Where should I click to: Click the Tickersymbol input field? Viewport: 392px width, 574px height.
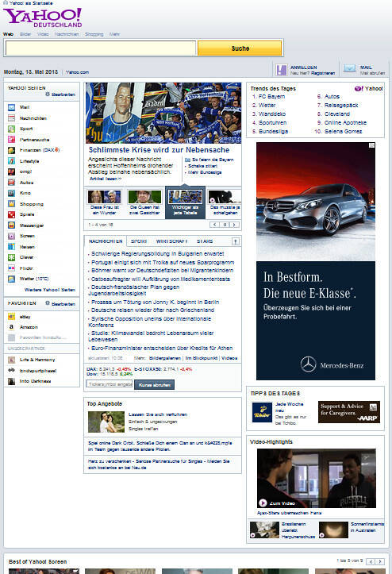point(110,384)
